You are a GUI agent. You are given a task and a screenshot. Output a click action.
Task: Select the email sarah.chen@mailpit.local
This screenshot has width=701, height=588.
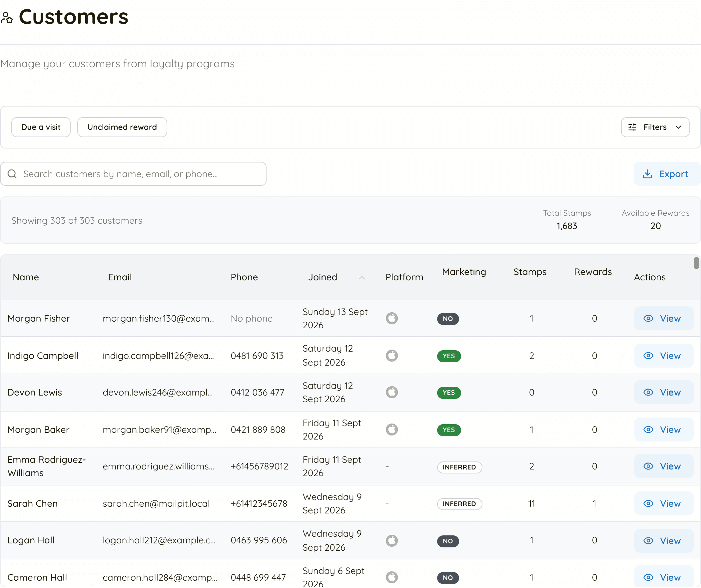click(x=156, y=504)
